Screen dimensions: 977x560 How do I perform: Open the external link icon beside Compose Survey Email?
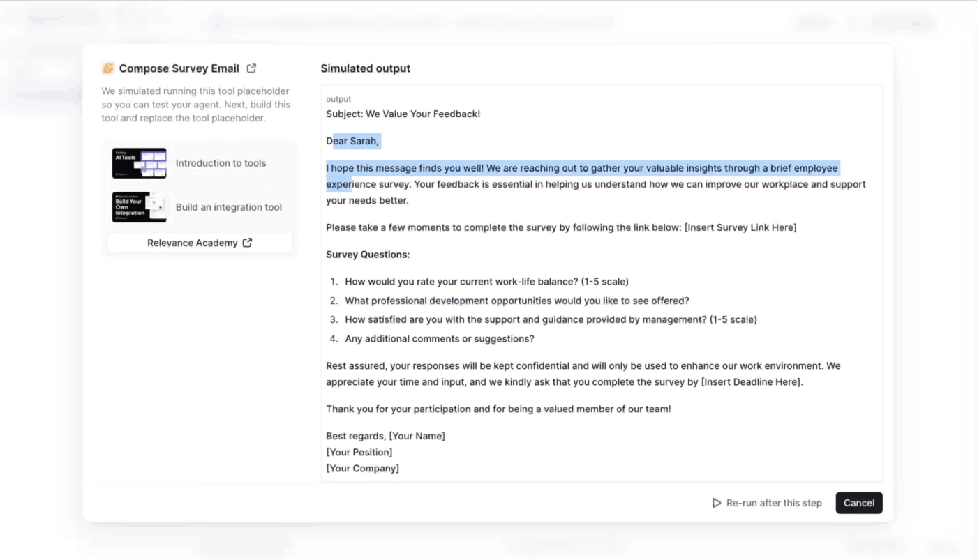click(x=252, y=68)
